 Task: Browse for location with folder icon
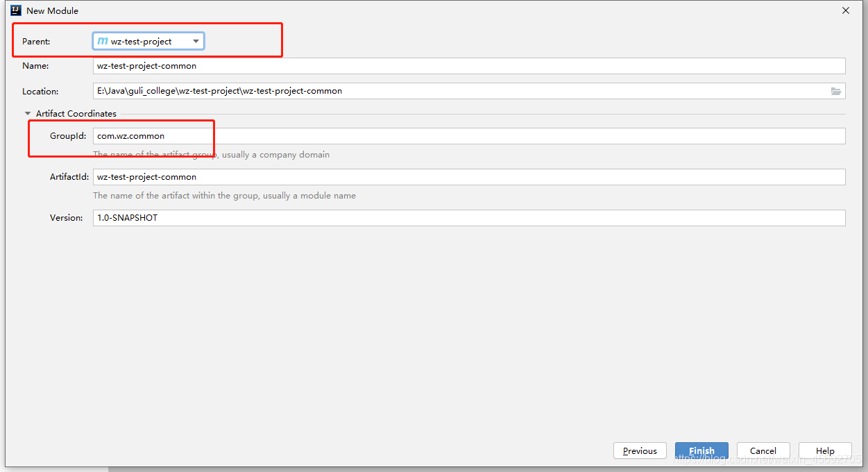coord(836,91)
